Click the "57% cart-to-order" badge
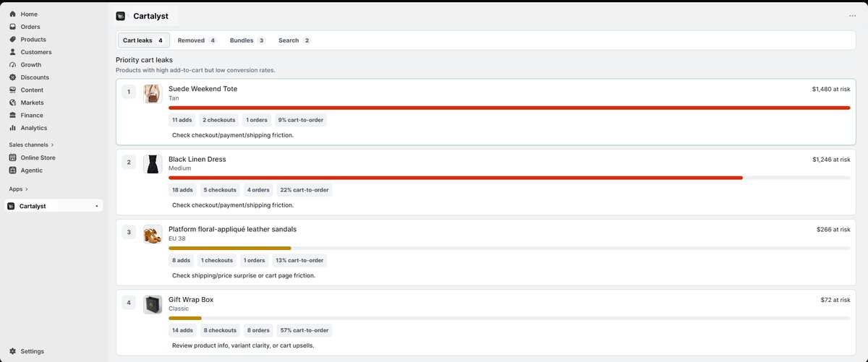The image size is (868, 362). pyautogui.click(x=305, y=330)
